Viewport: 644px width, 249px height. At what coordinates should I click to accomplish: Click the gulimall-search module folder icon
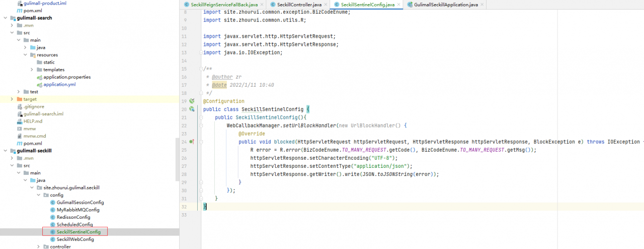pos(13,18)
